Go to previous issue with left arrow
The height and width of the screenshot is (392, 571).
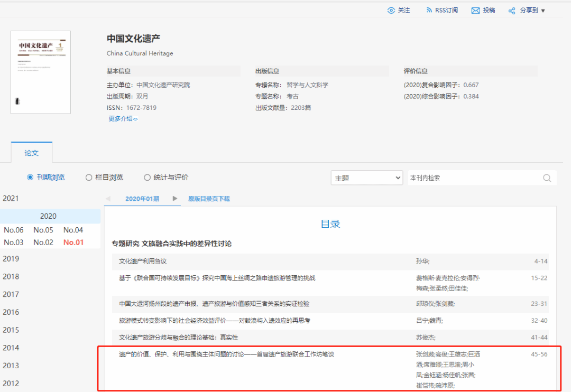pos(108,199)
